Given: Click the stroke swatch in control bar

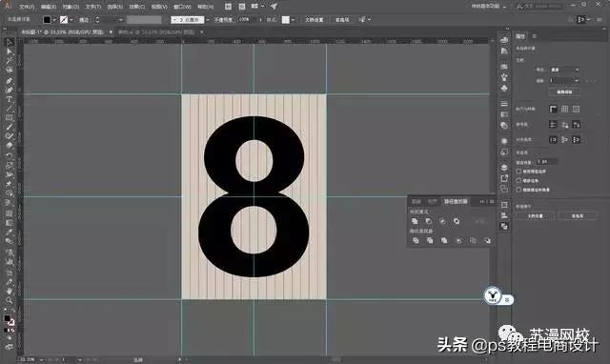Looking at the screenshot, I should [x=64, y=20].
